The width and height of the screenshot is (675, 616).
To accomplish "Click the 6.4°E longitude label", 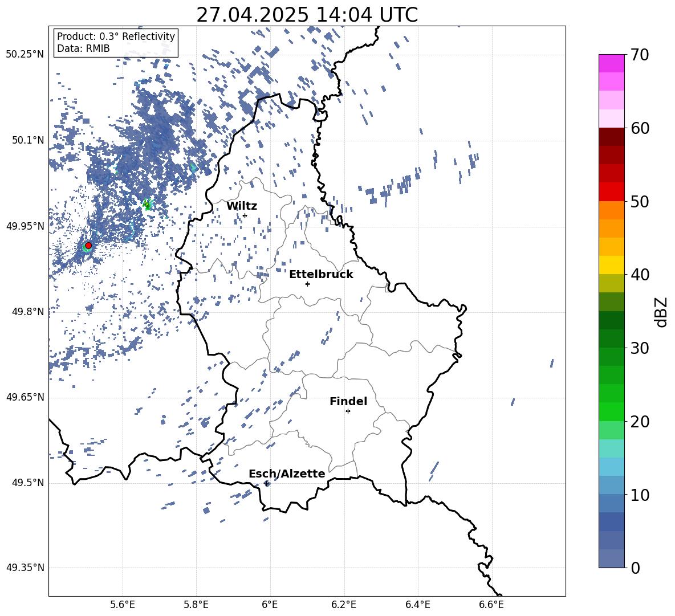I will [417, 605].
